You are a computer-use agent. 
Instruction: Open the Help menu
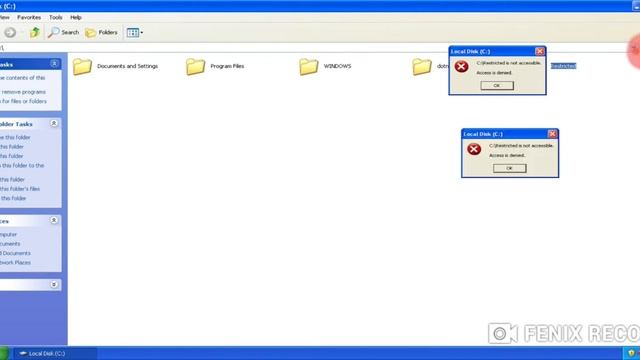click(x=76, y=18)
